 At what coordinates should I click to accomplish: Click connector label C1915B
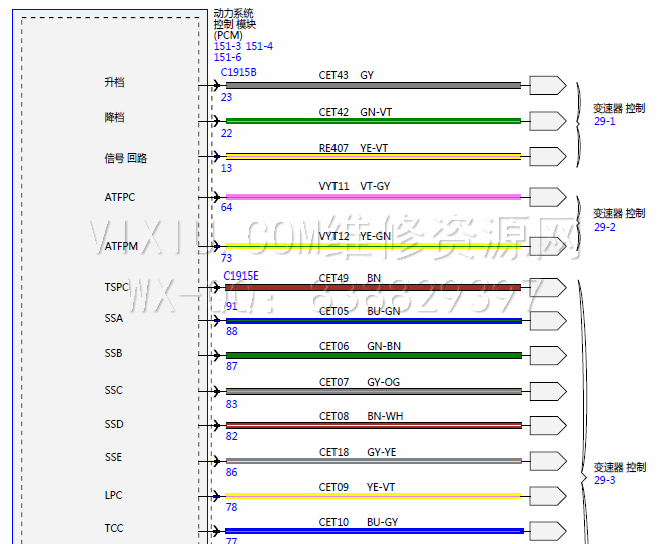click(x=238, y=72)
